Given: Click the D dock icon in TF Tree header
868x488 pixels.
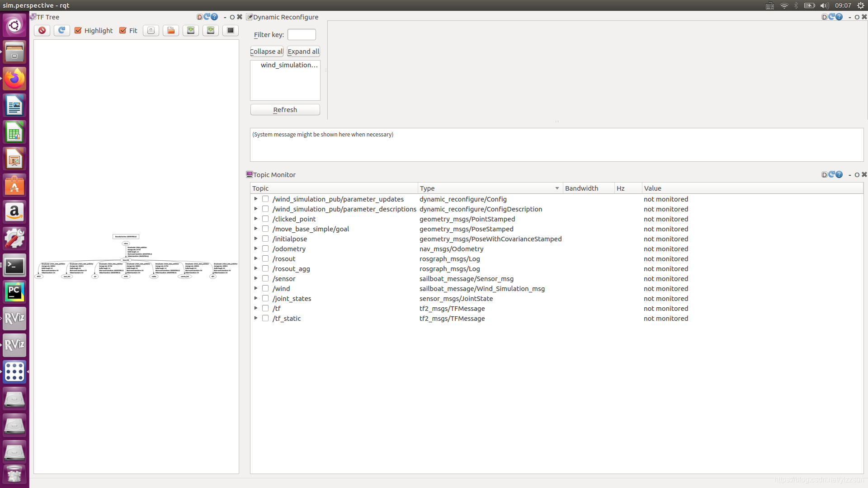Looking at the screenshot, I should click(199, 17).
